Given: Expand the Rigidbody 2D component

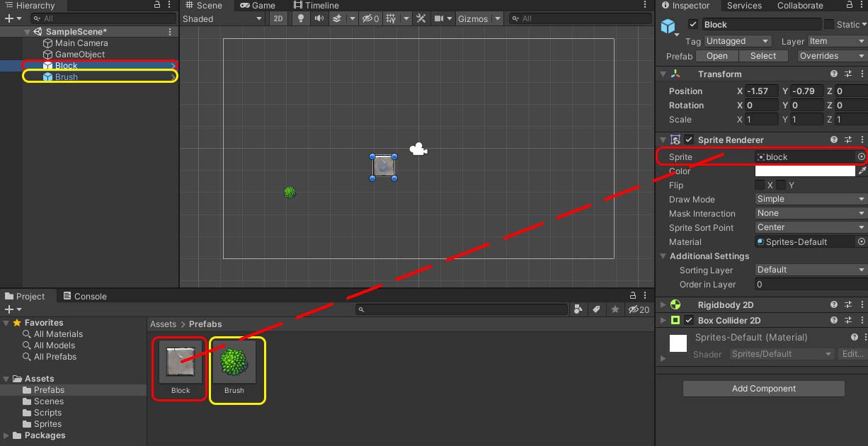Looking at the screenshot, I should [663, 305].
